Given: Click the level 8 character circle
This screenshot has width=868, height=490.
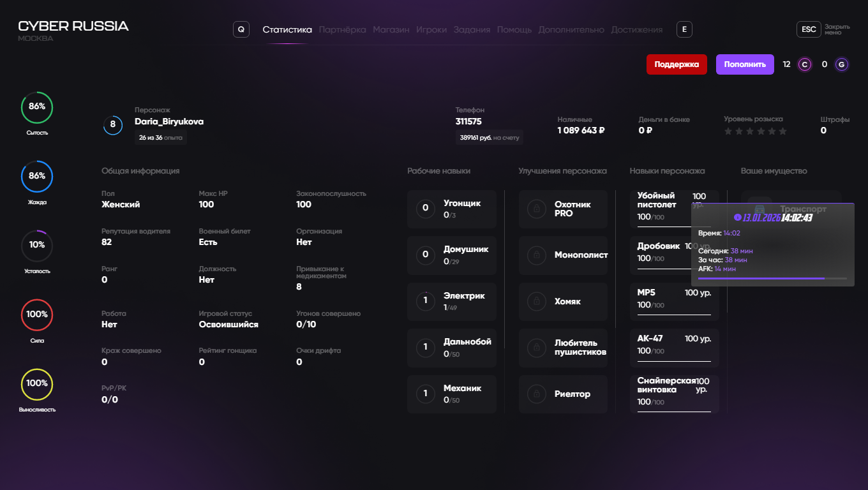Looking at the screenshot, I should coord(113,124).
